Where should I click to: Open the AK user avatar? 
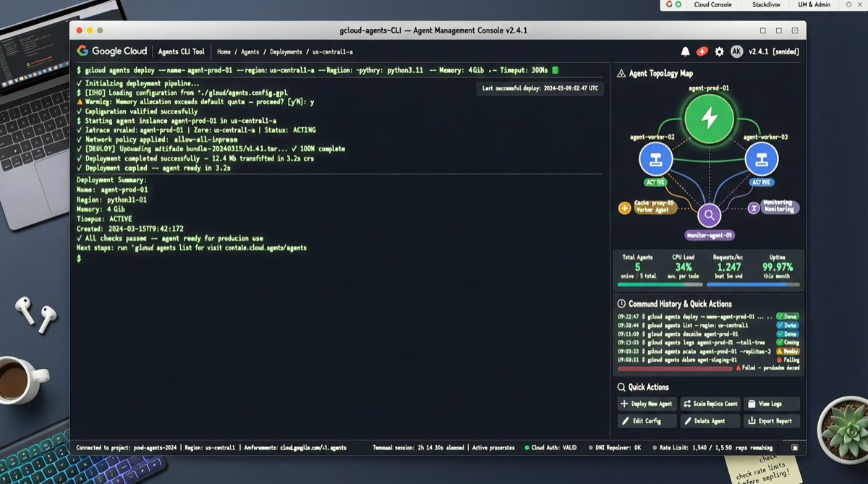tap(736, 51)
